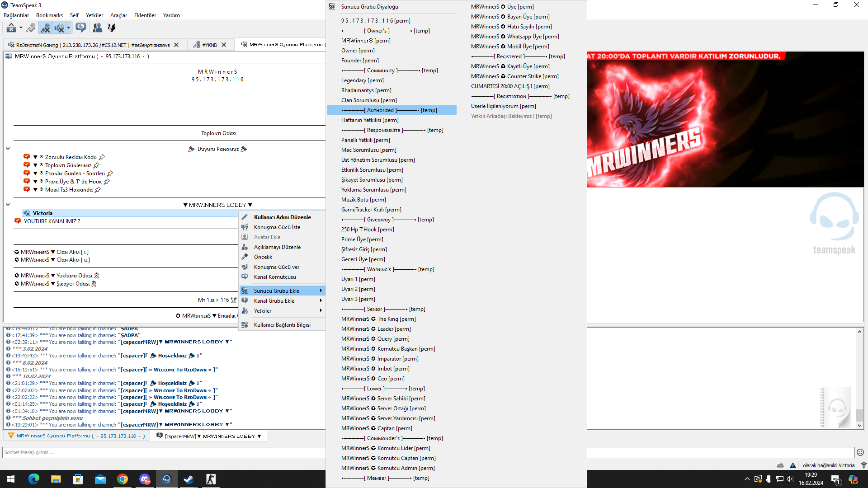Click the cloud sync status icon

click(780, 465)
